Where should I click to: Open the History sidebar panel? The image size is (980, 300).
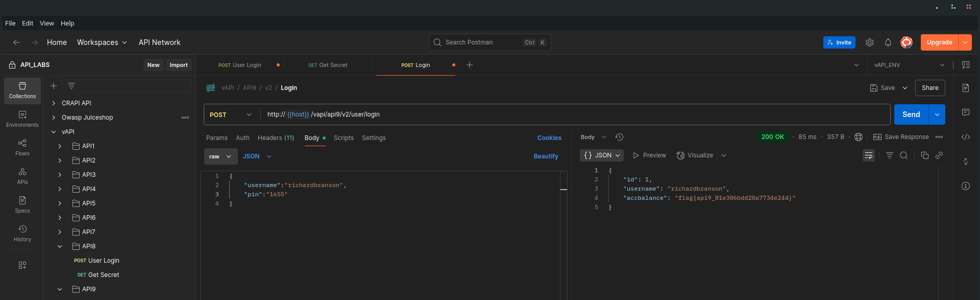tap(22, 234)
